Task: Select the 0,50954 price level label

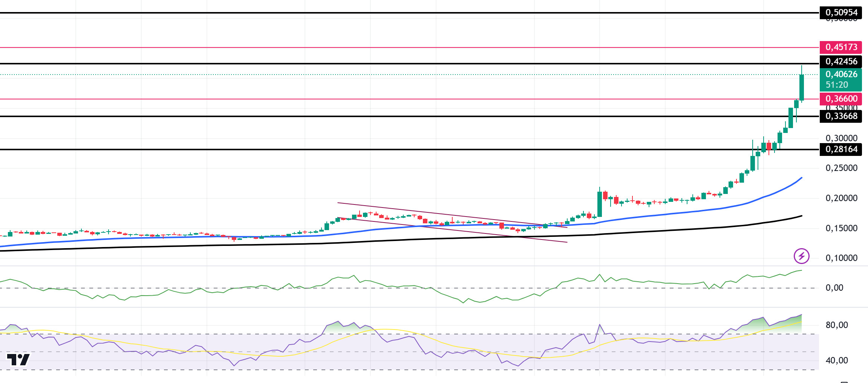Action: [841, 12]
